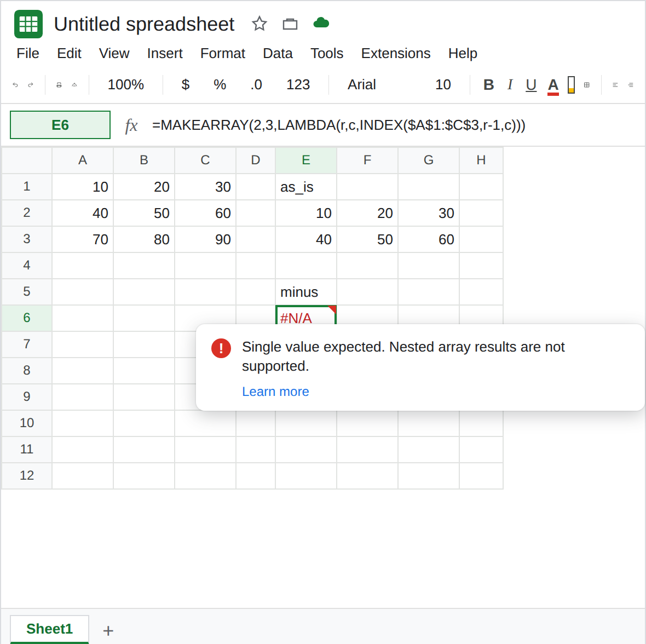Select cell E6 showing #N/A
Viewport: 646px width, 644px height.
306,317
